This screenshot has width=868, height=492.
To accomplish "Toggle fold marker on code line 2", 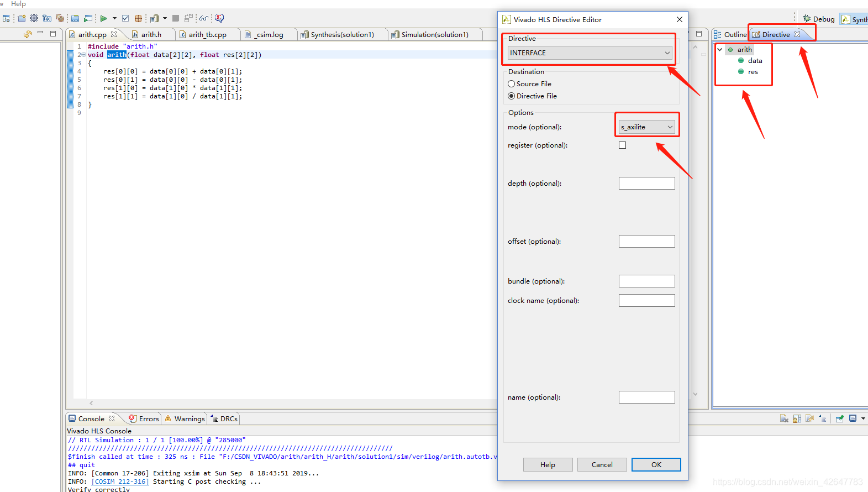I will click(83, 55).
